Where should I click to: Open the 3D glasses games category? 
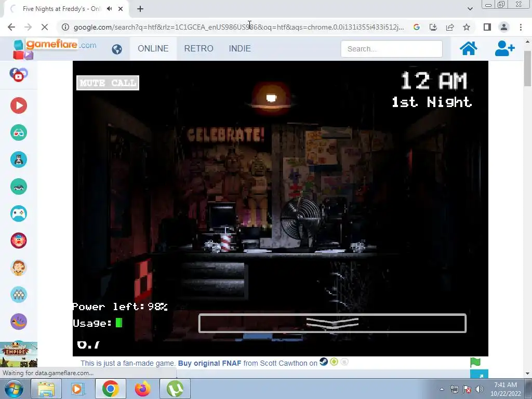pos(19,132)
